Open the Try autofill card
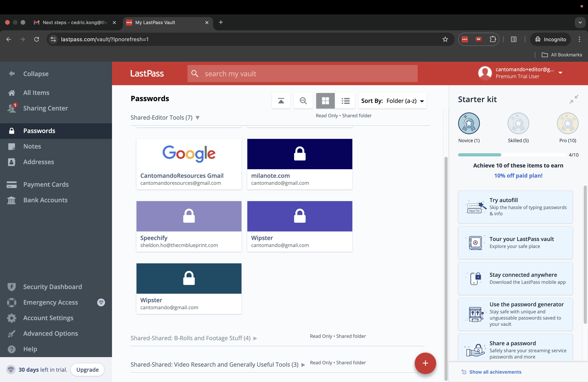This screenshot has width=588, height=382. tap(515, 207)
